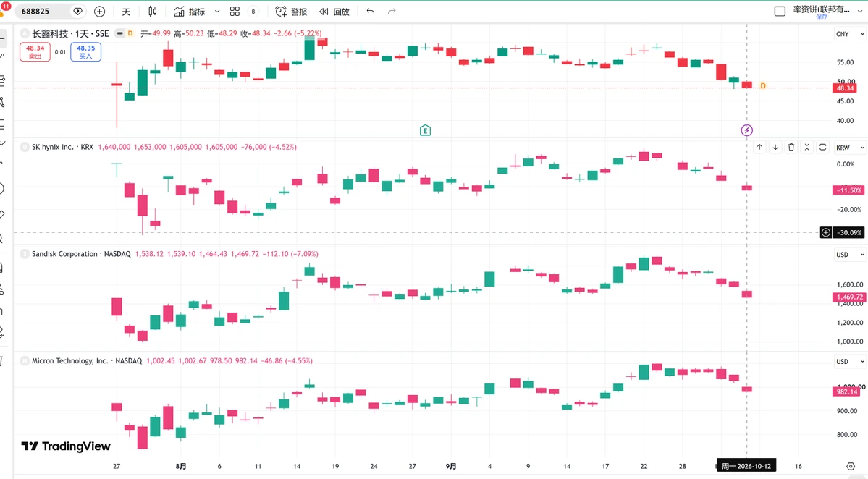The image size is (868, 479).
Task: Collapse the SK hynix pane
Action: 807,147
